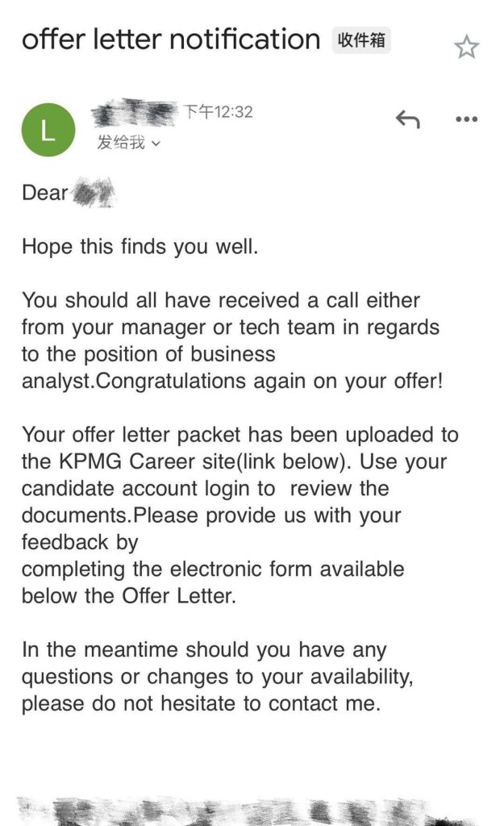The height and width of the screenshot is (826, 504).
Task: Open the three-dot more options menu
Action: point(466,119)
